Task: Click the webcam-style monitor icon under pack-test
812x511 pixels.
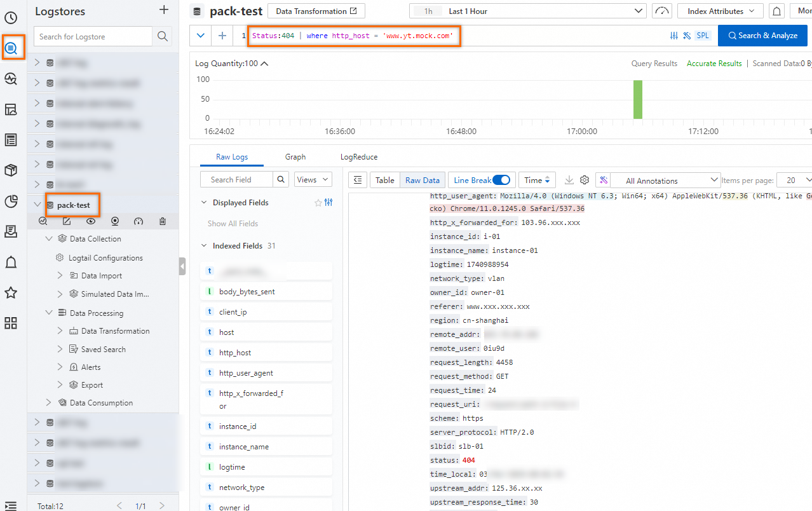Action: [115, 221]
